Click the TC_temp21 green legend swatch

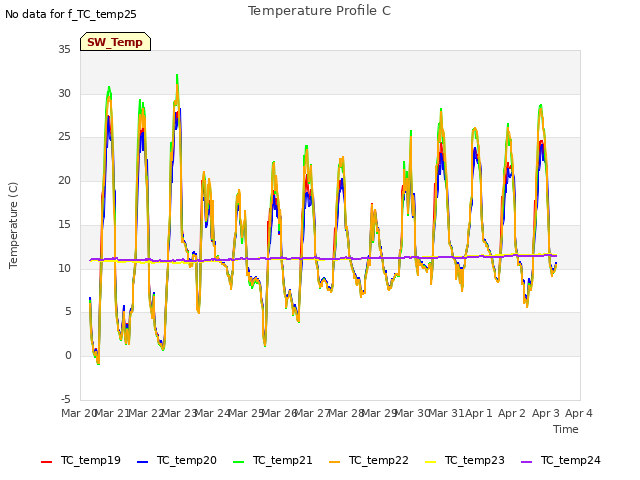click(x=238, y=462)
